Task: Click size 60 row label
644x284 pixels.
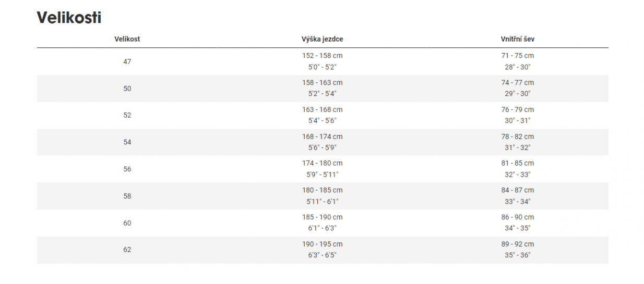Action: coord(127,223)
